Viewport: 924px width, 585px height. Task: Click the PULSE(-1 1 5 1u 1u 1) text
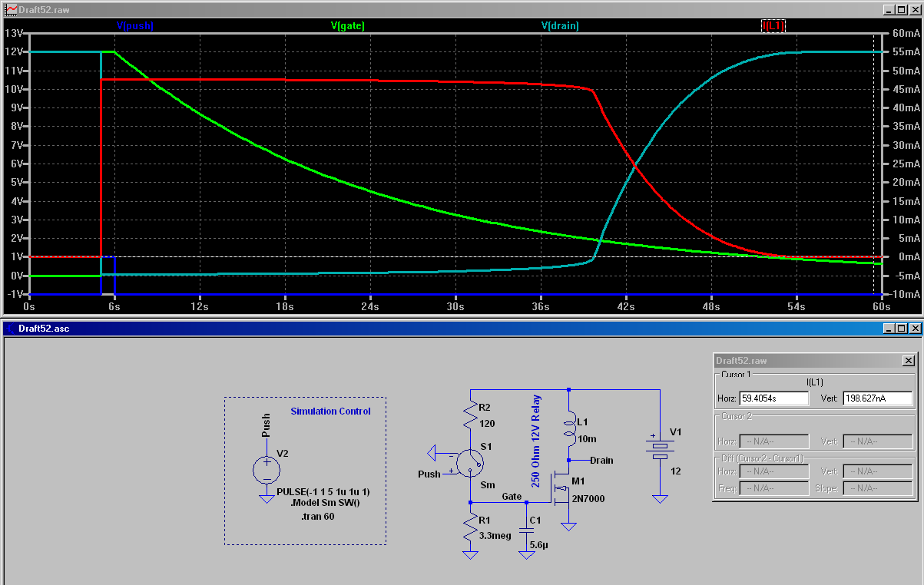[323, 491]
